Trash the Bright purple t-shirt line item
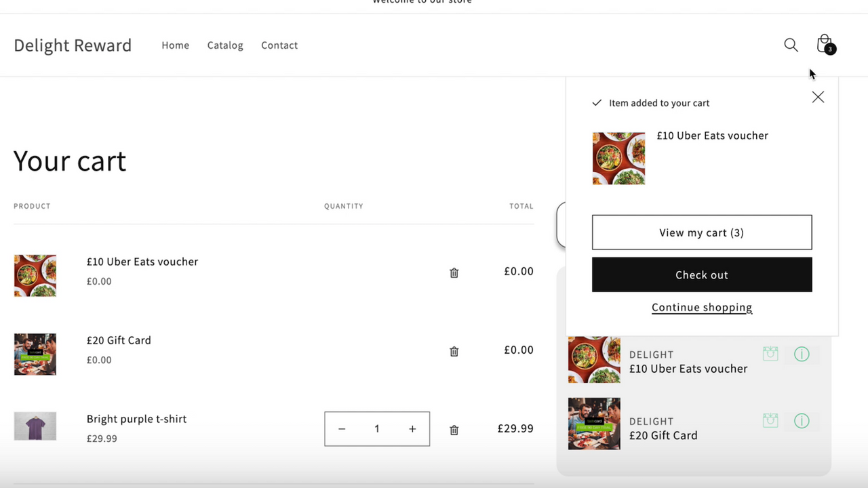This screenshot has height=488, width=868. (x=454, y=430)
